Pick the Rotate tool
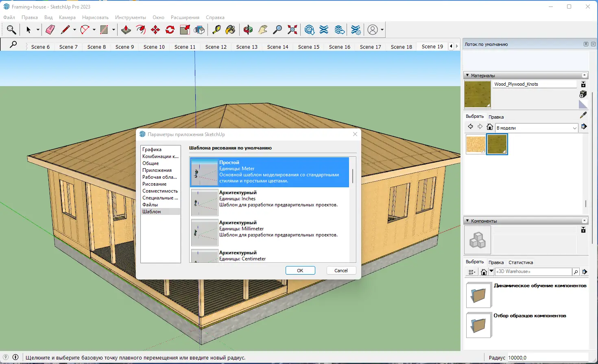Viewport: 598px width, 364px height. [x=170, y=30]
